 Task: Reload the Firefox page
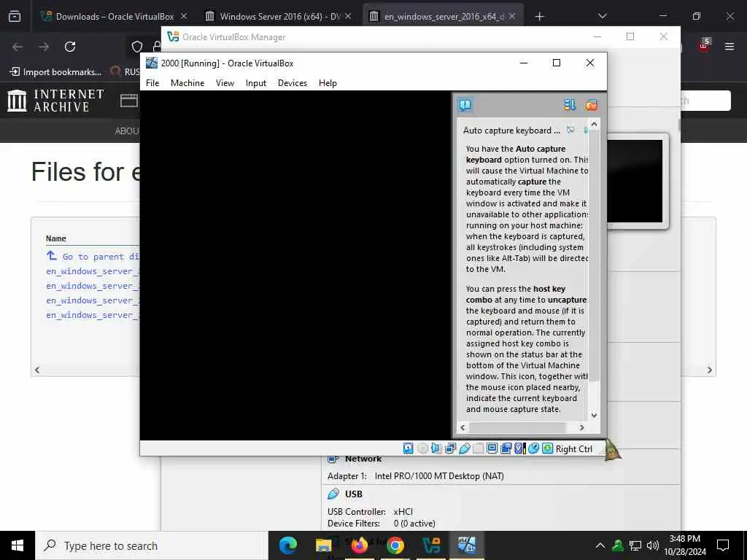tap(70, 47)
